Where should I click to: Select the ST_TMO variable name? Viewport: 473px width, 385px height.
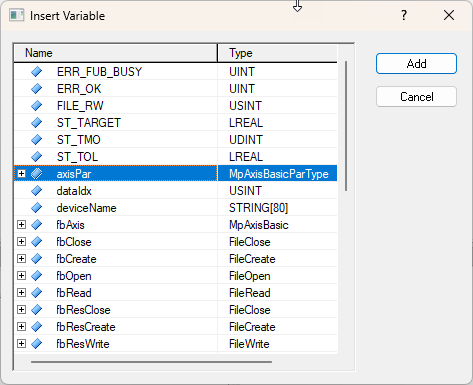[79, 140]
